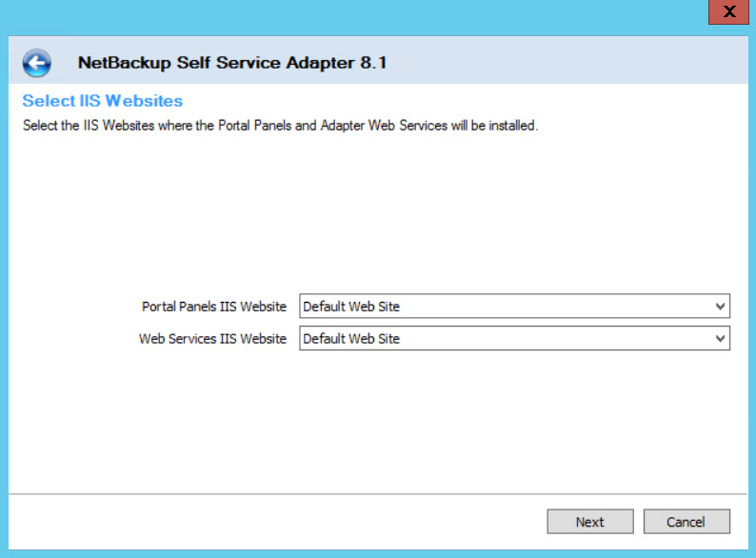Click the Web Services IIS Website label
The height and width of the screenshot is (558, 756).
pyautogui.click(x=212, y=339)
